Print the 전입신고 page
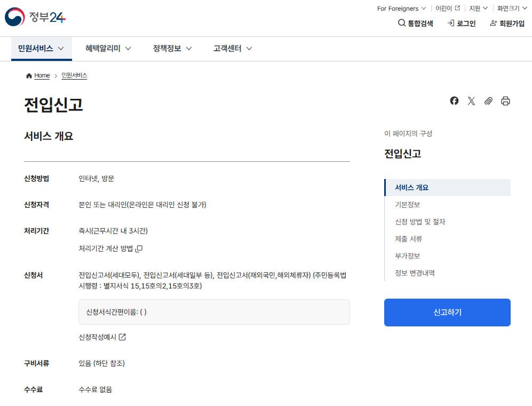Image resolution: width=532 pixels, height=406 pixels. point(505,100)
